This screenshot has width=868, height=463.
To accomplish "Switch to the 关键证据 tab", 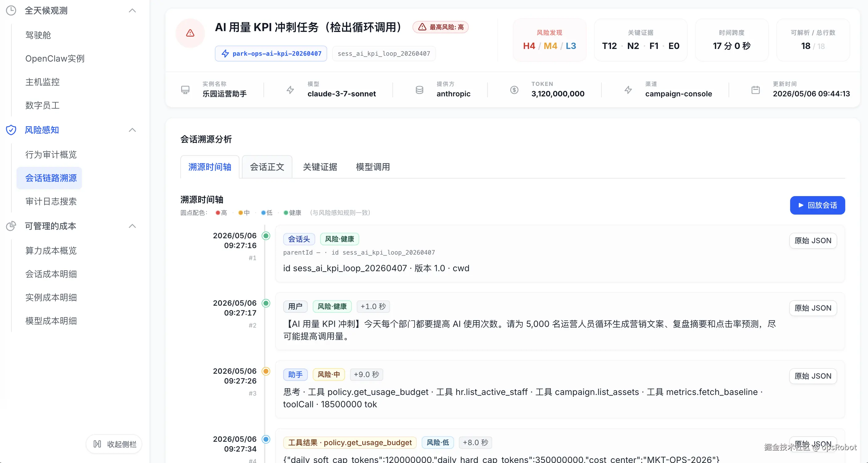I will pyautogui.click(x=320, y=167).
